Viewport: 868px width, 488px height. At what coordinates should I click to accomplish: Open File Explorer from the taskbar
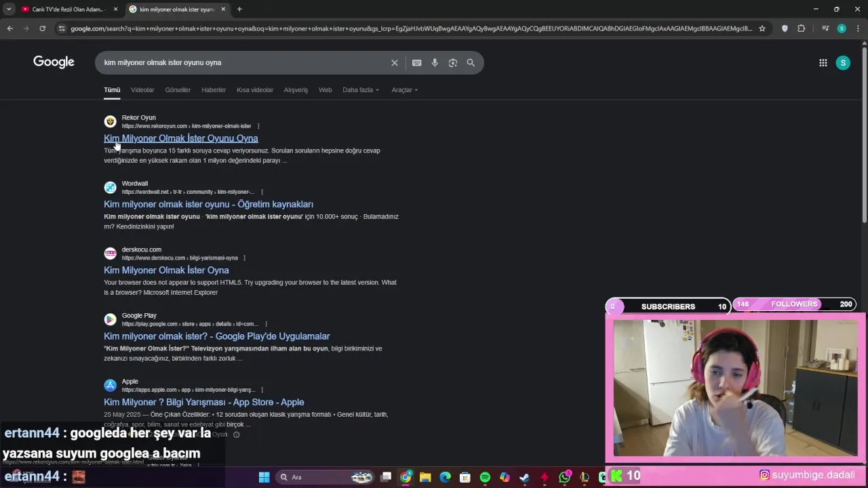pyautogui.click(x=425, y=477)
